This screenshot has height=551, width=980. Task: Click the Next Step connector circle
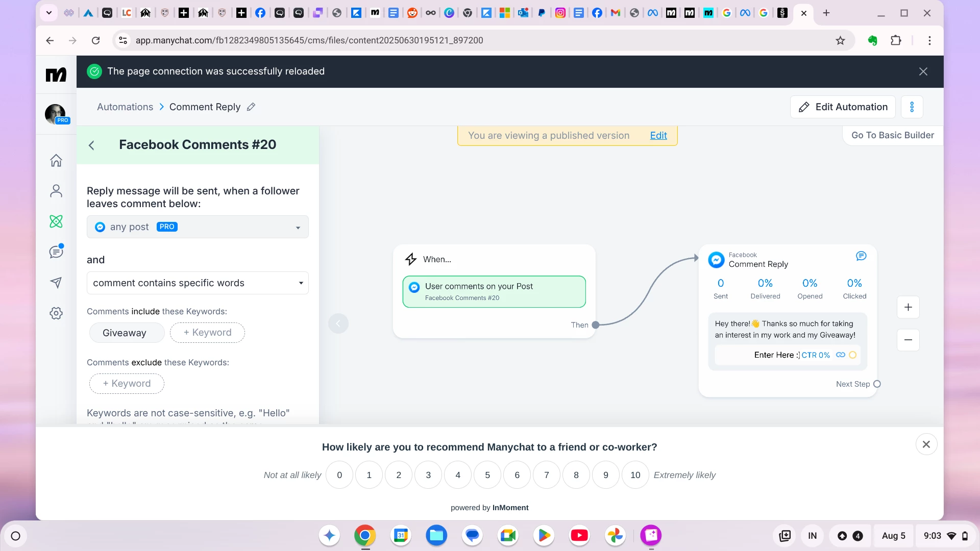coord(877,384)
